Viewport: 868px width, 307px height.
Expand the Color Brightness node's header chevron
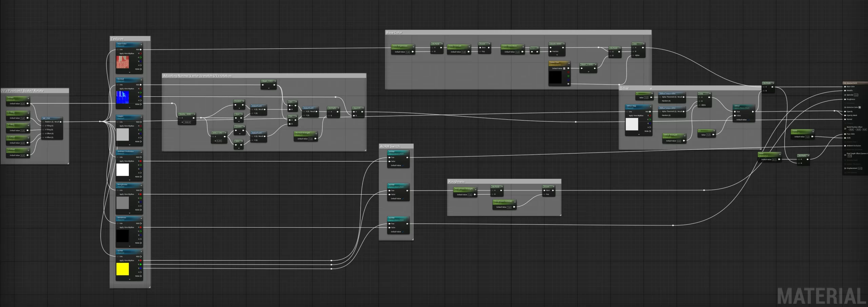[x=413, y=47]
